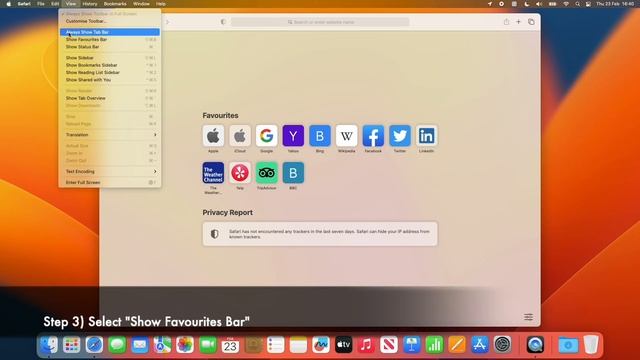The height and width of the screenshot is (360, 640).
Task: Click the Share icon in Safari toolbar
Action: coord(506,22)
